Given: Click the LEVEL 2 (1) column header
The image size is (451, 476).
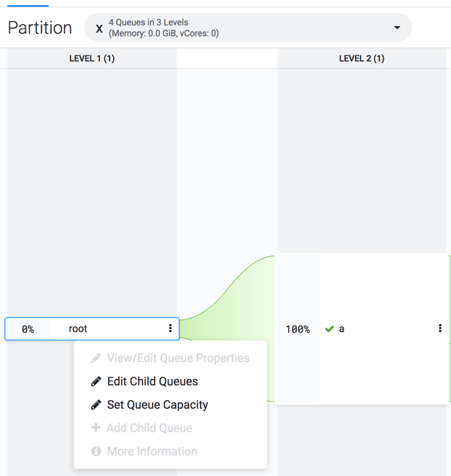Looking at the screenshot, I should [x=362, y=58].
